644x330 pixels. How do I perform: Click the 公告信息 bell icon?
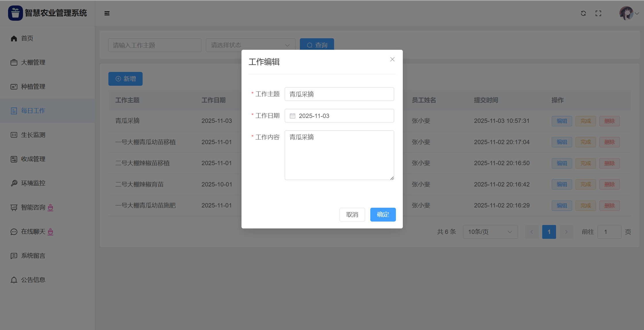pos(14,280)
